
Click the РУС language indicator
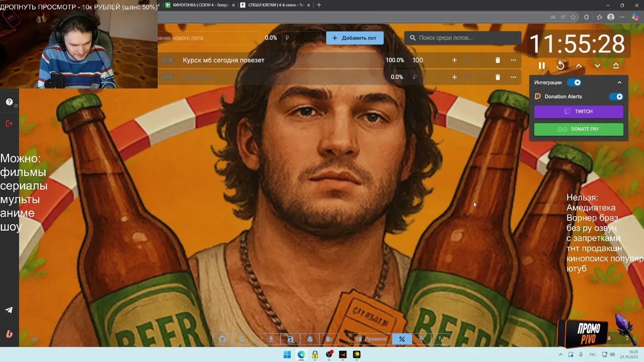click(593, 354)
